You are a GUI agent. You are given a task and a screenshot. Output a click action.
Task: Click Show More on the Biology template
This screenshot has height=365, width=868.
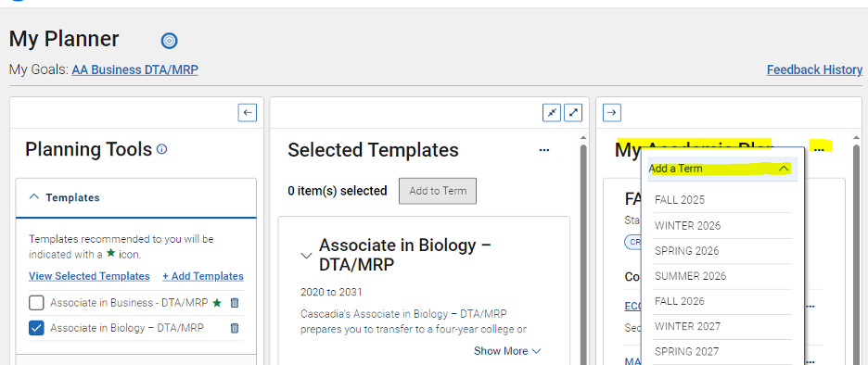pos(507,351)
